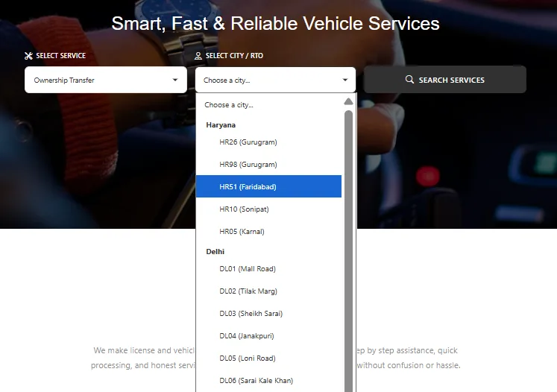Click the Haryana group heading
557x392 pixels.
coord(221,125)
